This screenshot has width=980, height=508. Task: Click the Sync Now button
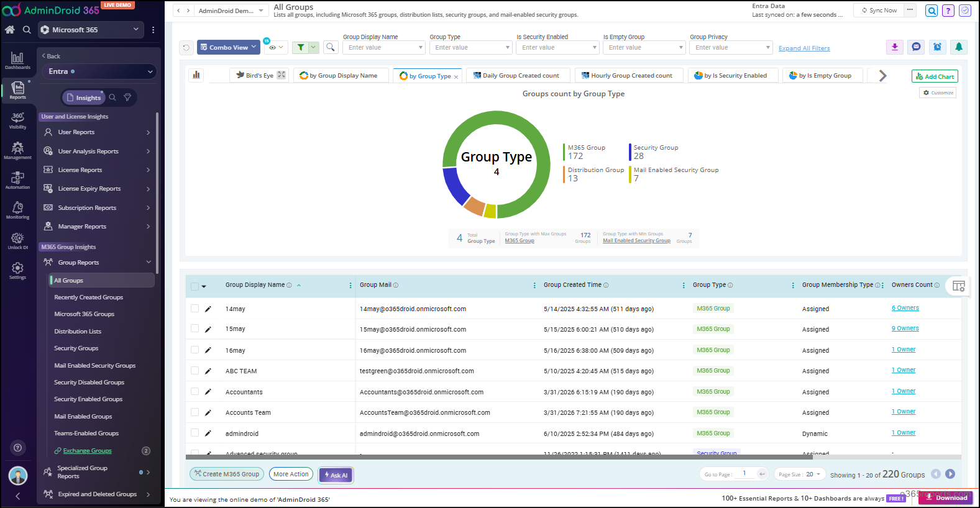coord(879,11)
